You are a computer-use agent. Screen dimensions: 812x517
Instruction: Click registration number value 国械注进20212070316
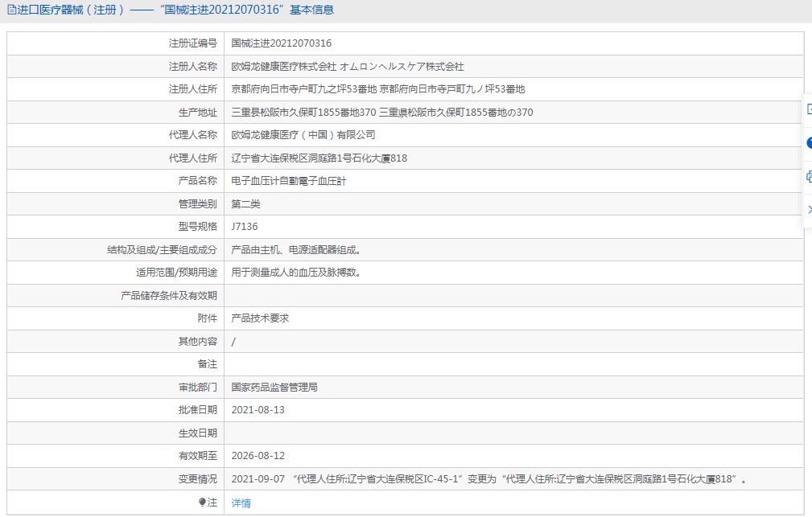point(281,43)
